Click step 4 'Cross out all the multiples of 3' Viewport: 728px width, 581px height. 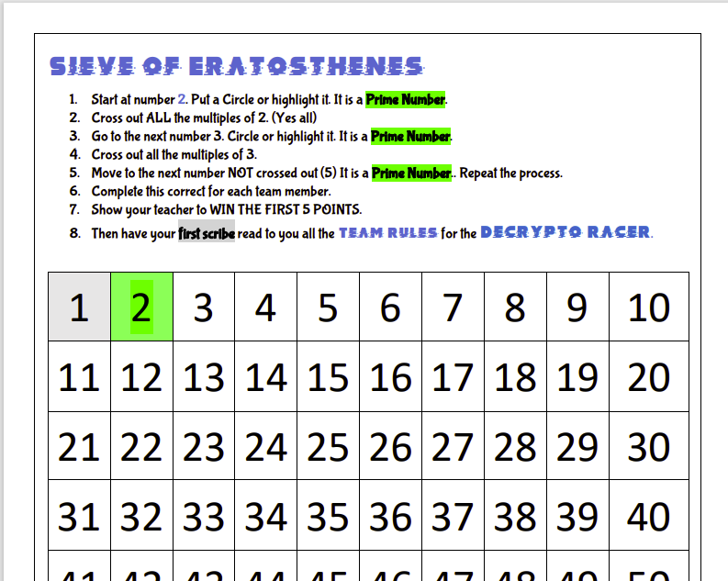click(174, 154)
